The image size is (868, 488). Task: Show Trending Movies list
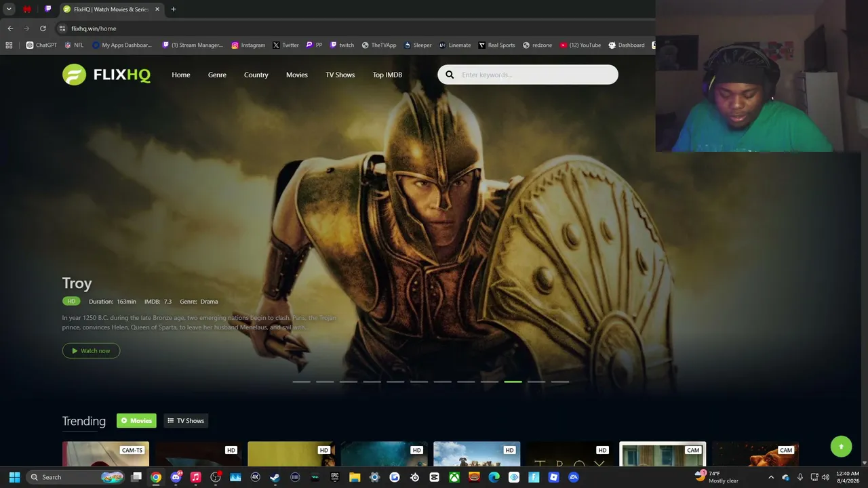tap(136, 421)
